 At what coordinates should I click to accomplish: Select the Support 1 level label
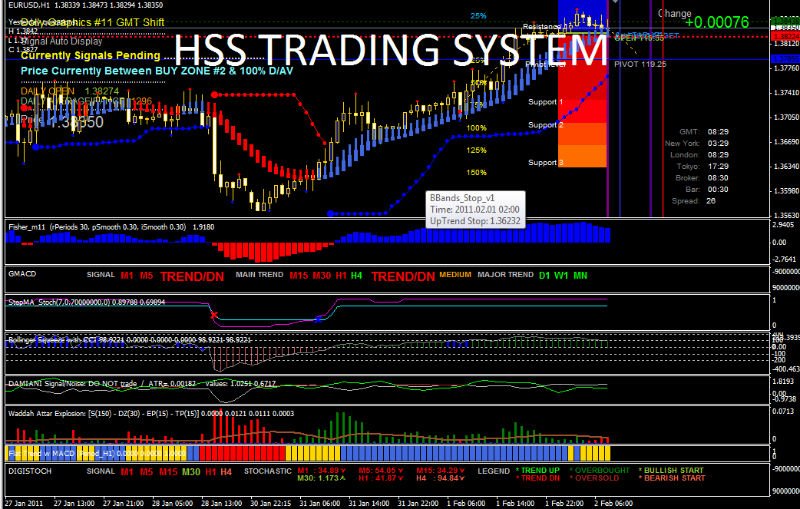coord(545,102)
